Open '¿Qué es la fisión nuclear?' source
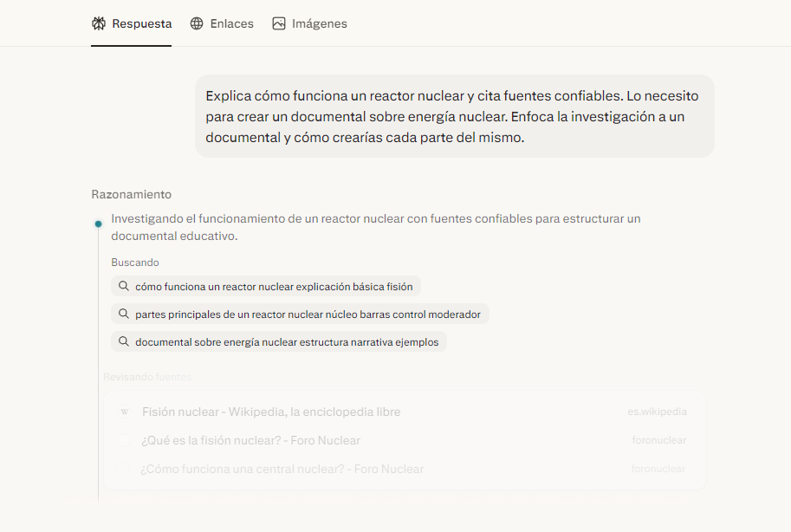The width and height of the screenshot is (791, 532). coord(250,440)
